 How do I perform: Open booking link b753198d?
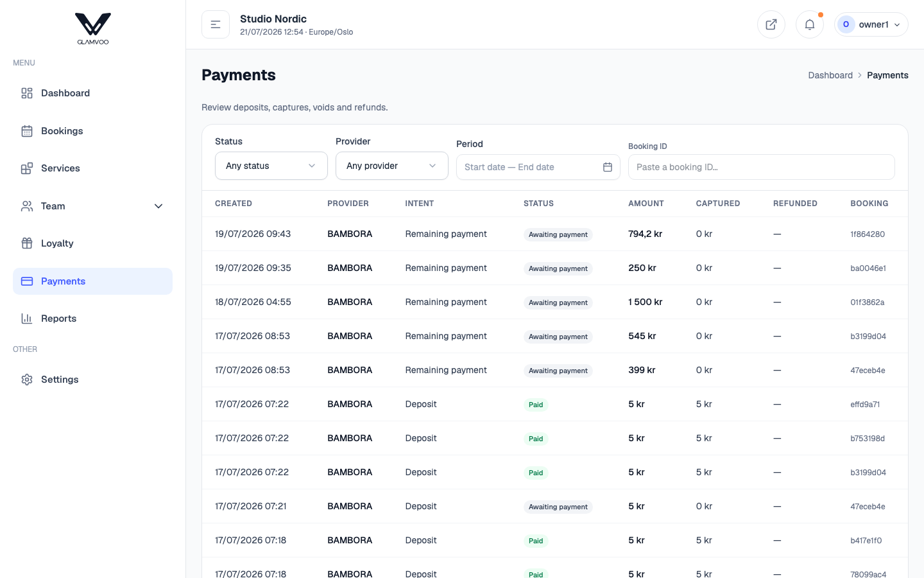pos(868,439)
